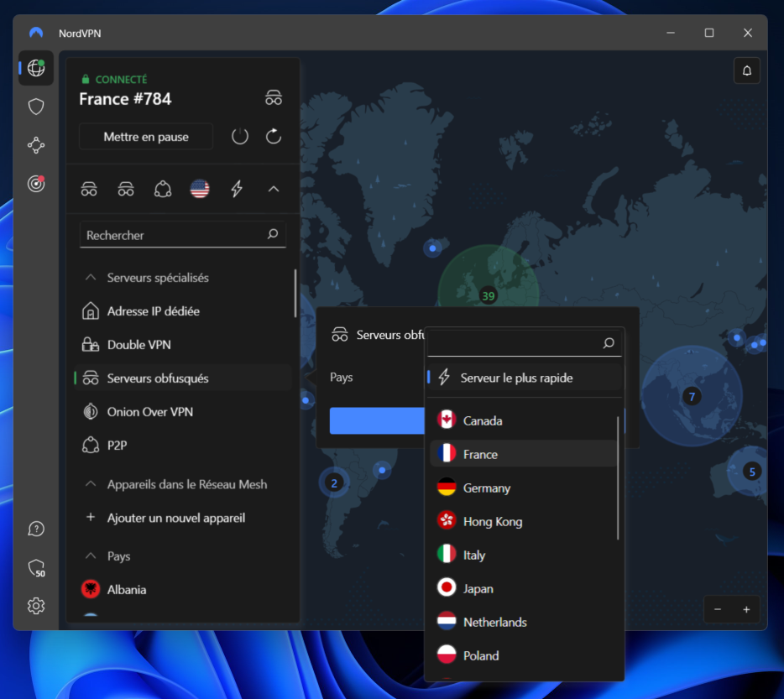Collapse the Serveurs spécialisés section

[x=91, y=277]
